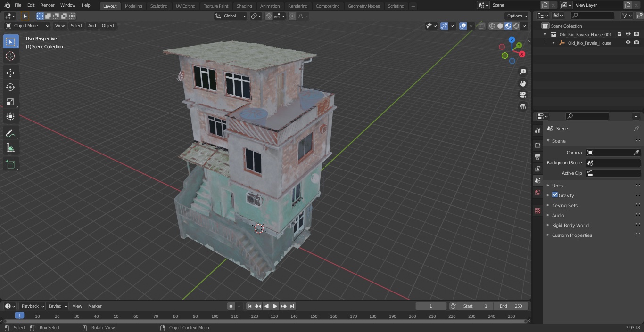The image size is (644, 332).
Task: Hide Old_Rio_Favela_House object in viewport
Action: 628,42
